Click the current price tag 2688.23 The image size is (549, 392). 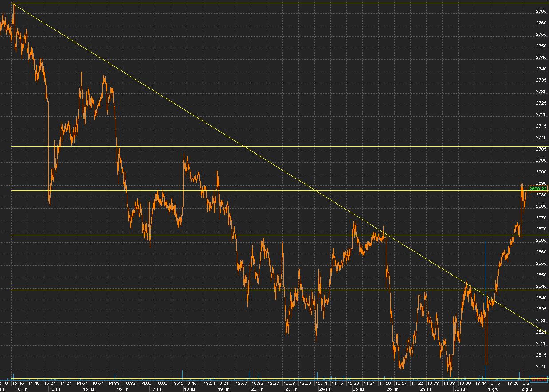click(538, 189)
